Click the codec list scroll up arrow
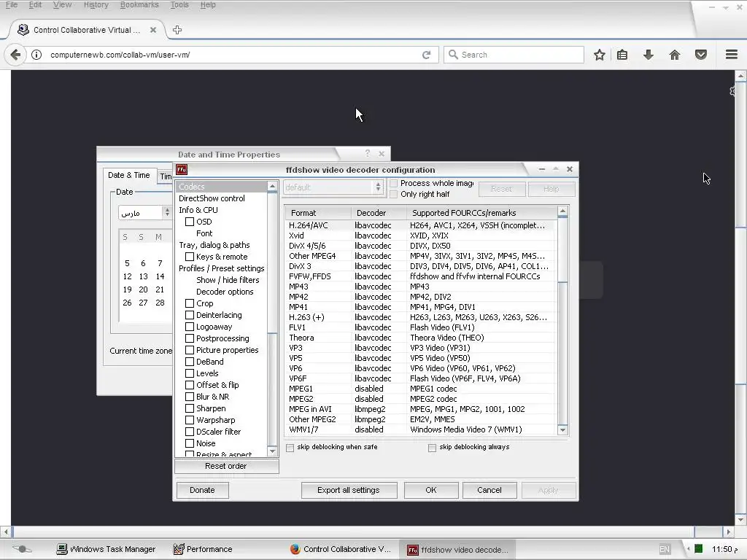The height and width of the screenshot is (560, 747). click(562, 211)
